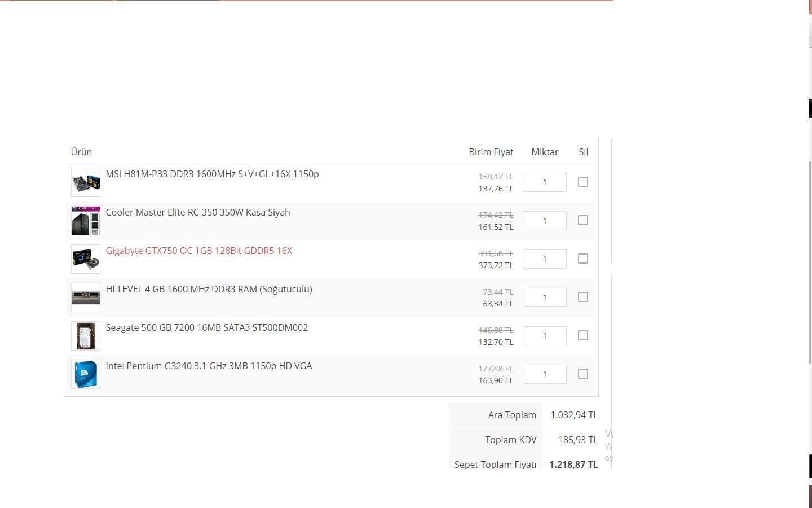Image resolution: width=812 pixels, height=508 pixels.
Task: Click the 163,90 TL discounted price
Action: click(x=496, y=380)
